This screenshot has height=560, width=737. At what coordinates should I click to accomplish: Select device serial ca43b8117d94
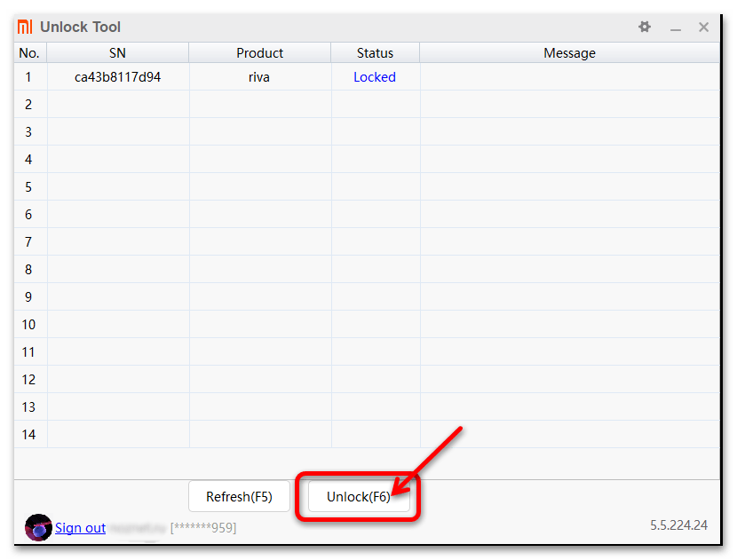[118, 77]
